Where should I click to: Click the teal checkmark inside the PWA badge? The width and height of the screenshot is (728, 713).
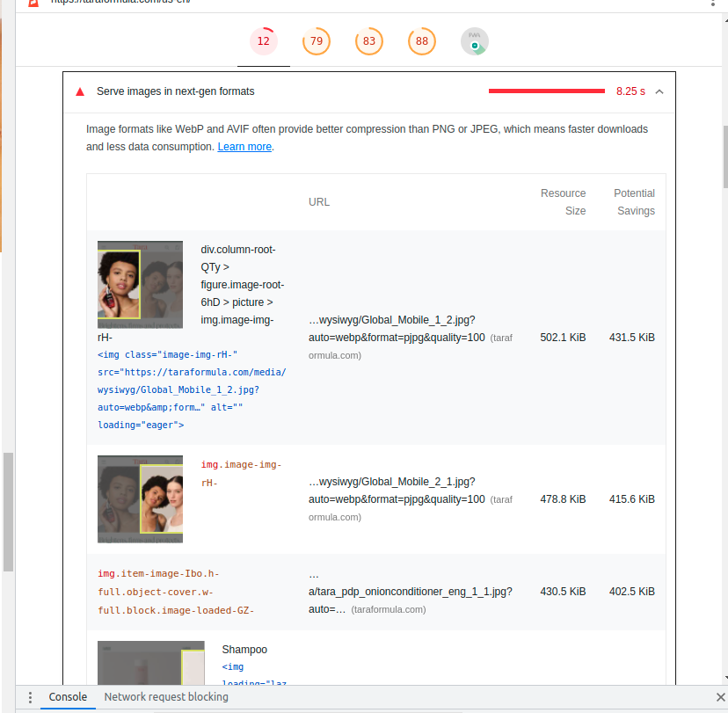point(476,45)
